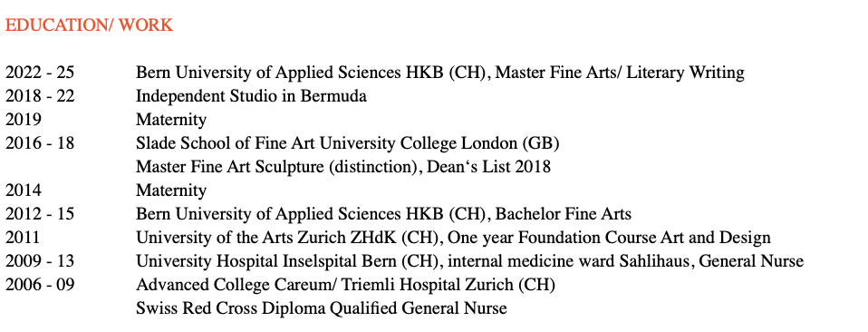868x332 pixels.
Task: Click University Hospital Inselspital Bern entry
Action: (x=470, y=260)
